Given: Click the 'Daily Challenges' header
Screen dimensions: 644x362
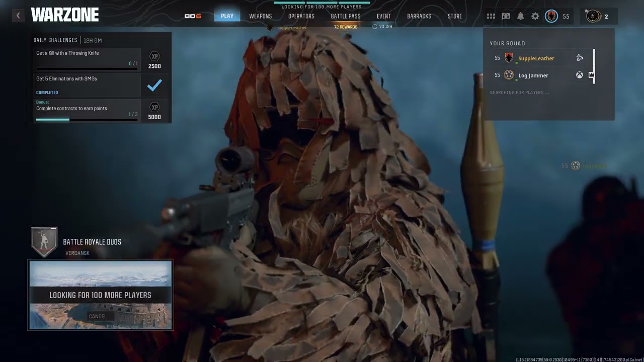Looking at the screenshot, I should tap(55, 40).
